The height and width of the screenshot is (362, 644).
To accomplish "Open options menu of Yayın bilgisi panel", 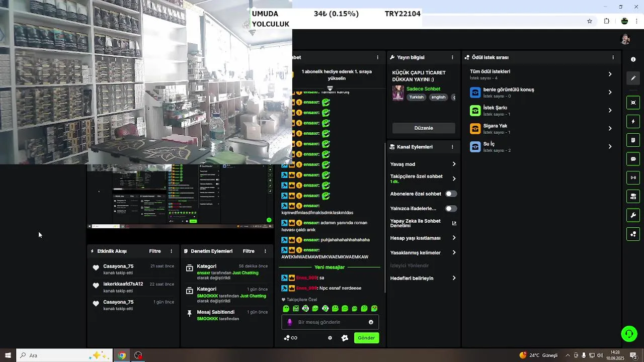I will [452, 57].
